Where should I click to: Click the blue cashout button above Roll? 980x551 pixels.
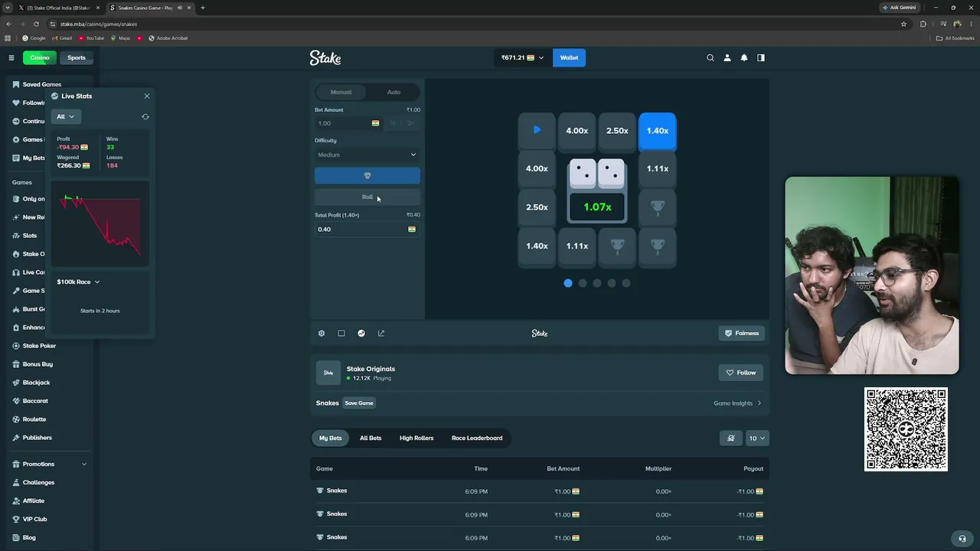pos(367,175)
